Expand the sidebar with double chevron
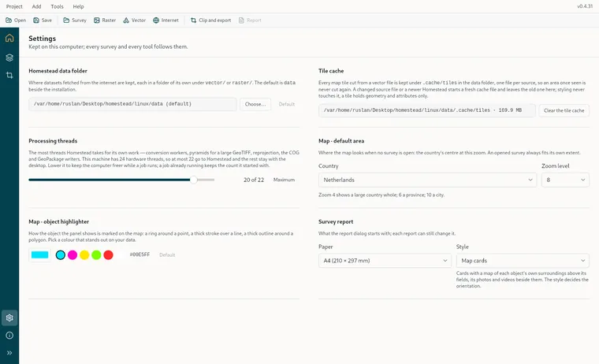Viewport: 599px width, 364px height. click(x=9, y=353)
